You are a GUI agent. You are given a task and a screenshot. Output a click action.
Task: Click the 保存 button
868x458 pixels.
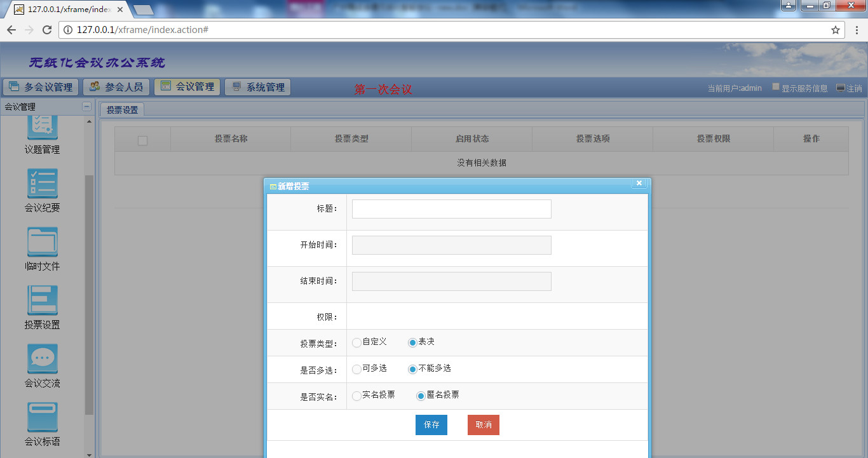431,425
